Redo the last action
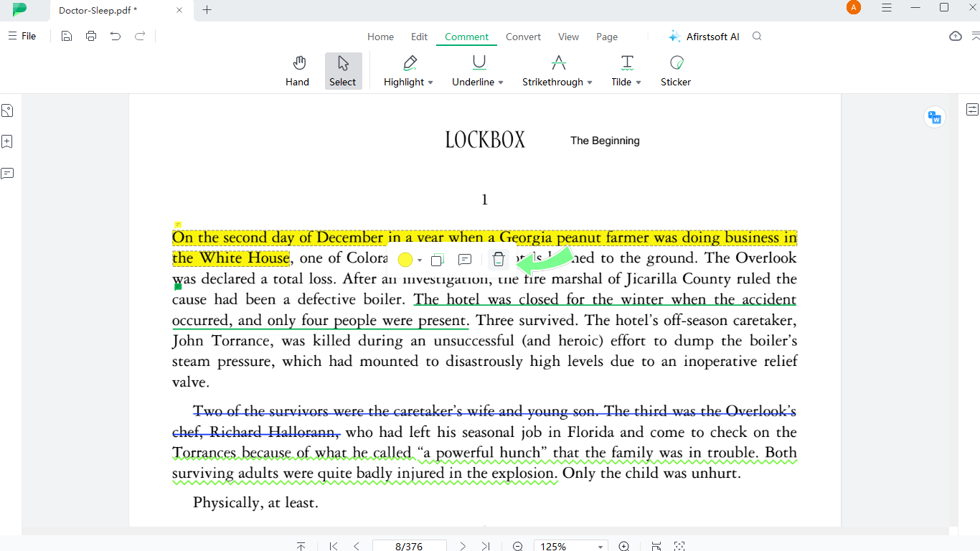Screen dimensions: 980x551 140,36
